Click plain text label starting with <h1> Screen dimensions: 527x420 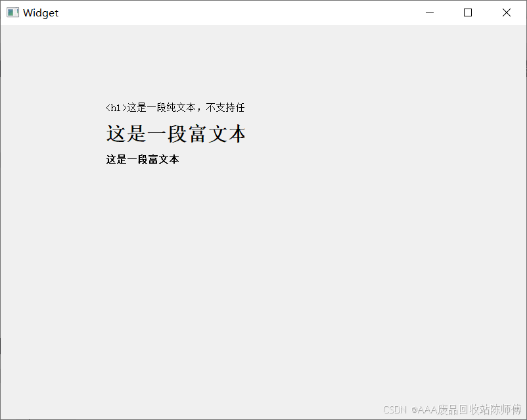click(175, 108)
